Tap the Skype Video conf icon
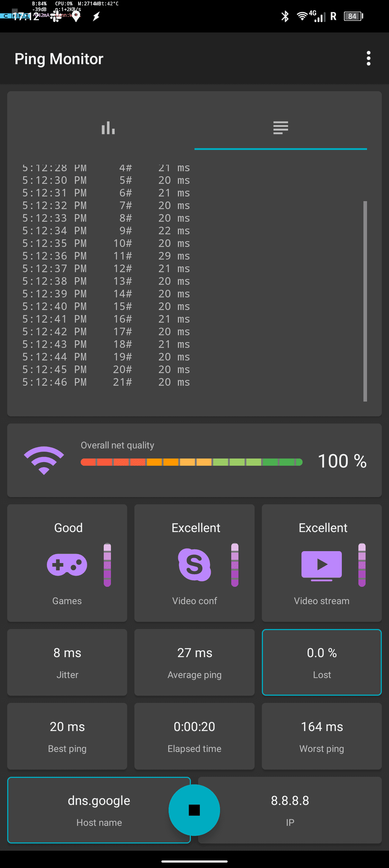The width and height of the screenshot is (389, 868). (194, 564)
